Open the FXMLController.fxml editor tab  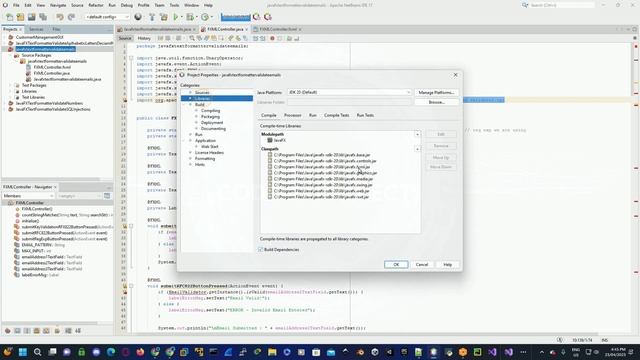278,29
